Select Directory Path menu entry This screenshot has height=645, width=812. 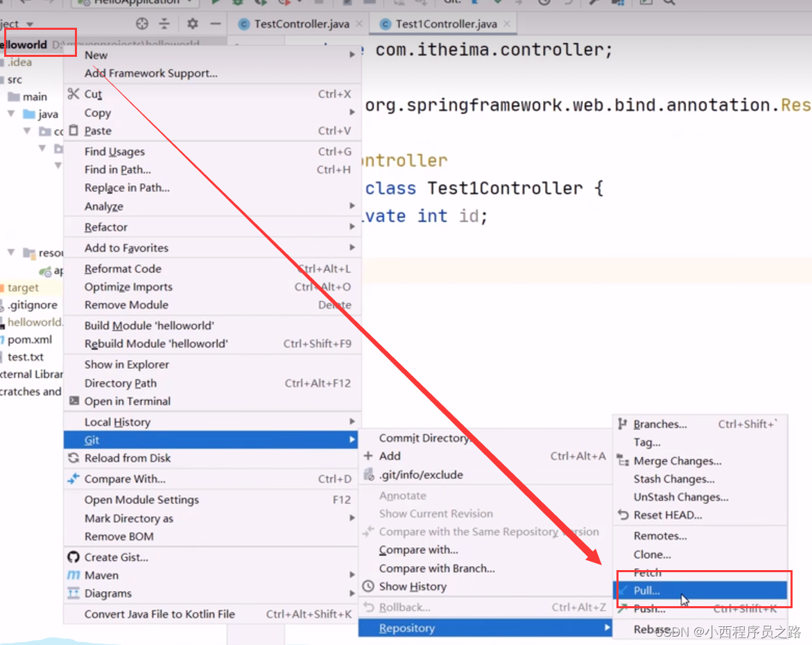coord(211,383)
